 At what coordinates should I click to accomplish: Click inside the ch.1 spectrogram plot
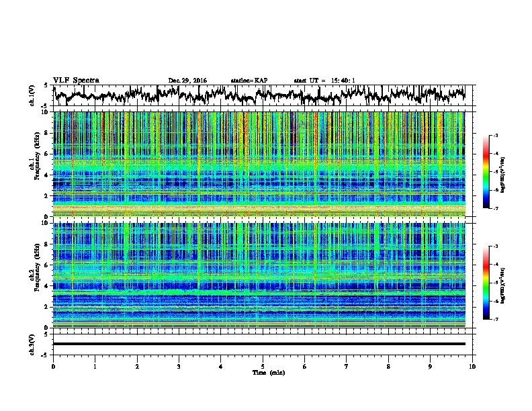(x=259, y=164)
